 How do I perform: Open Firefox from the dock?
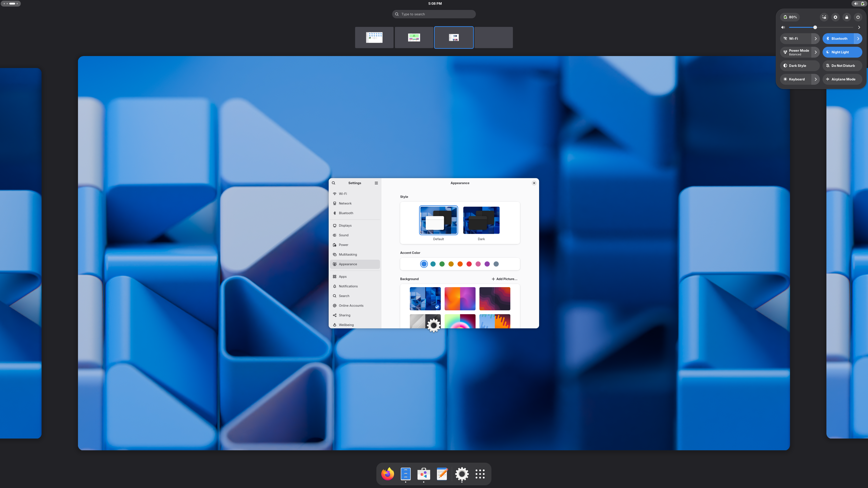(x=387, y=474)
